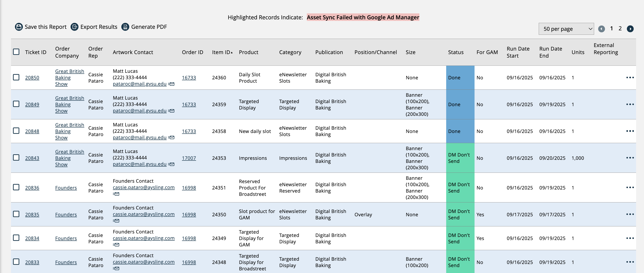Sort by the Status column header
This screenshot has width=644, height=273.
(x=455, y=52)
